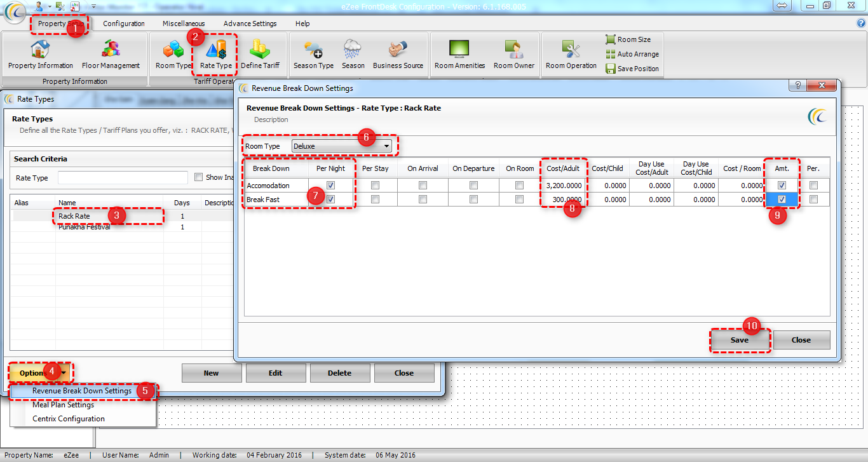Screen dimensions: 868x462
Task: Click the user icon in quick access toolbar
Action: pyautogui.click(x=39, y=6)
